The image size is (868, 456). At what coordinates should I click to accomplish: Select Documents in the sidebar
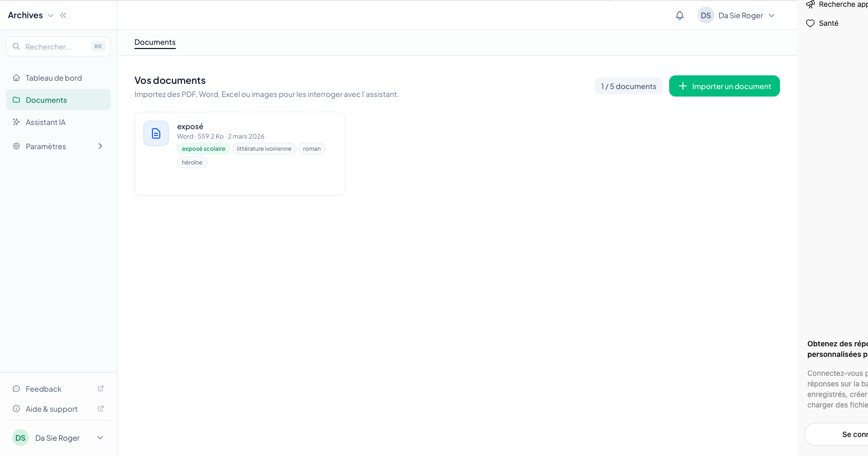click(x=46, y=100)
